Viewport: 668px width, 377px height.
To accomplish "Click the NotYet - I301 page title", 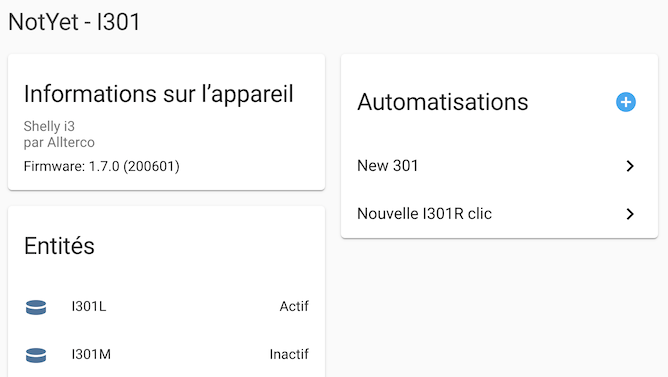I will [x=74, y=22].
